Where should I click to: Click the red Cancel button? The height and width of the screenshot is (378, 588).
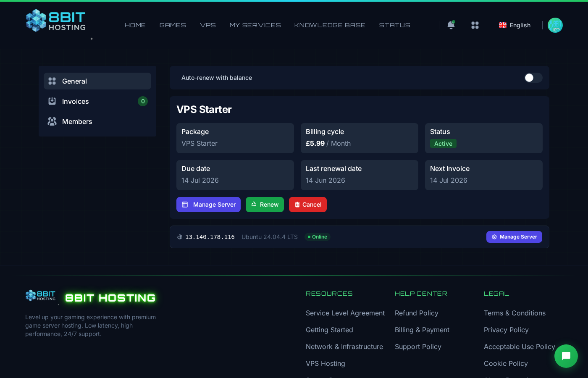[x=308, y=205]
